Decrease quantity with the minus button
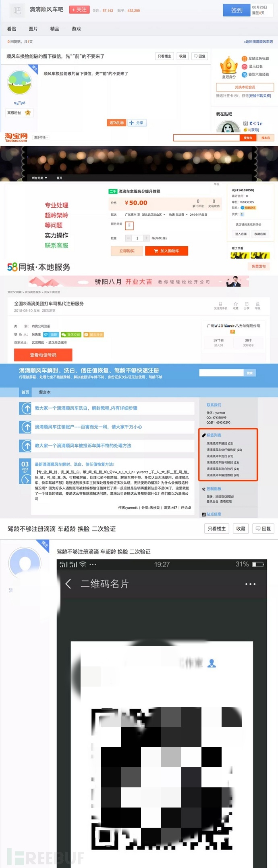 (x=128, y=238)
